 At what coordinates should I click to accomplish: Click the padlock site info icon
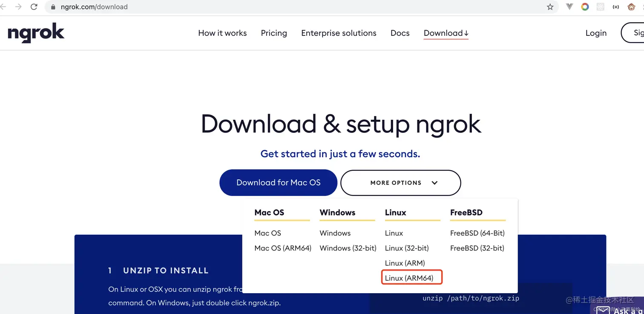[53, 7]
